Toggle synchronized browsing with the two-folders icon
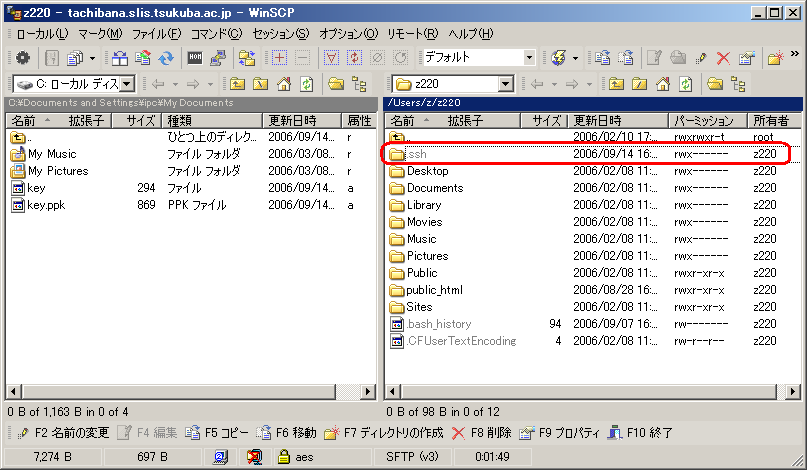Screen dimensions: 807x470 click(247, 58)
